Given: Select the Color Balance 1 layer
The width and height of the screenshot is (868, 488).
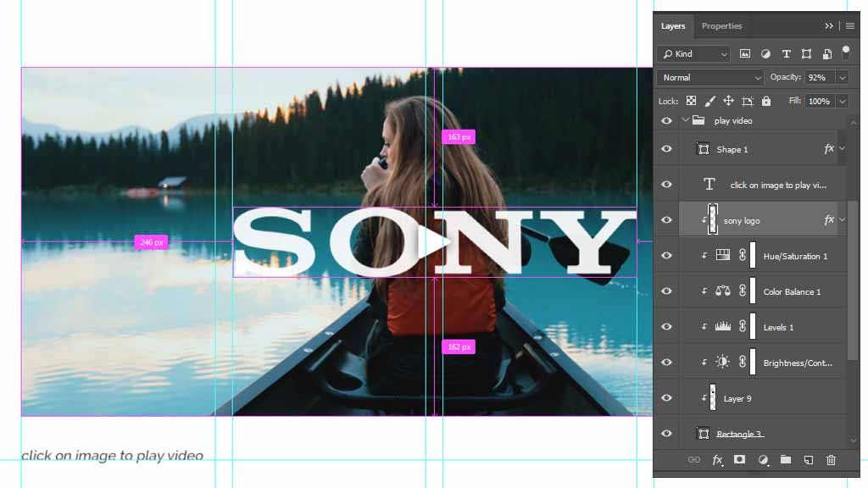Looking at the screenshot, I should click(x=792, y=291).
